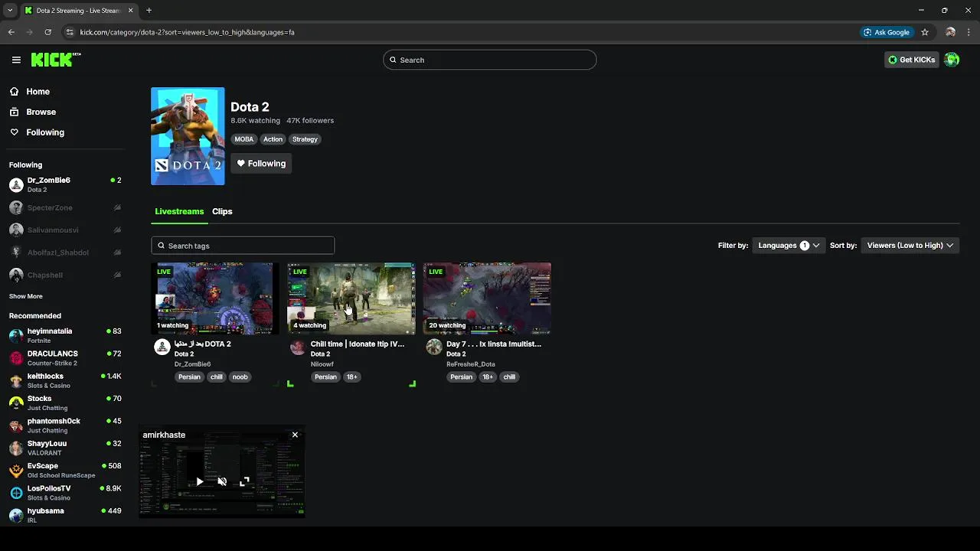980x551 pixels.
Task: Open keithlocks recommended channel
Action: 65,380
